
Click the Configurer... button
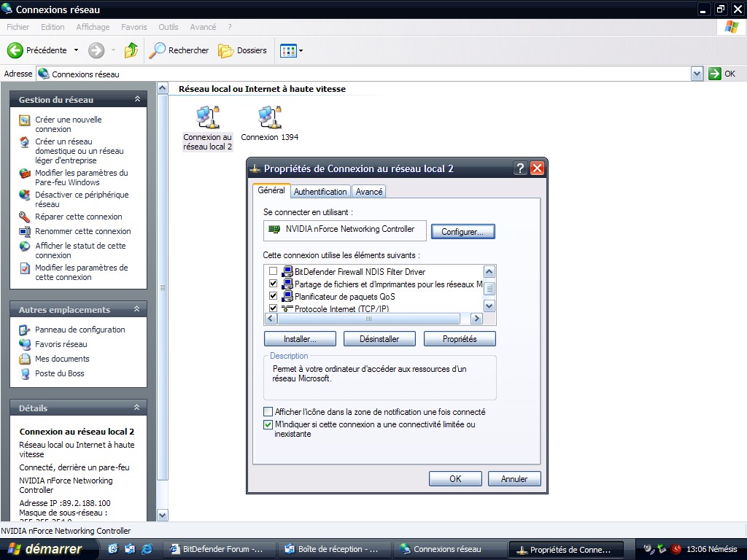pos(462,232)
